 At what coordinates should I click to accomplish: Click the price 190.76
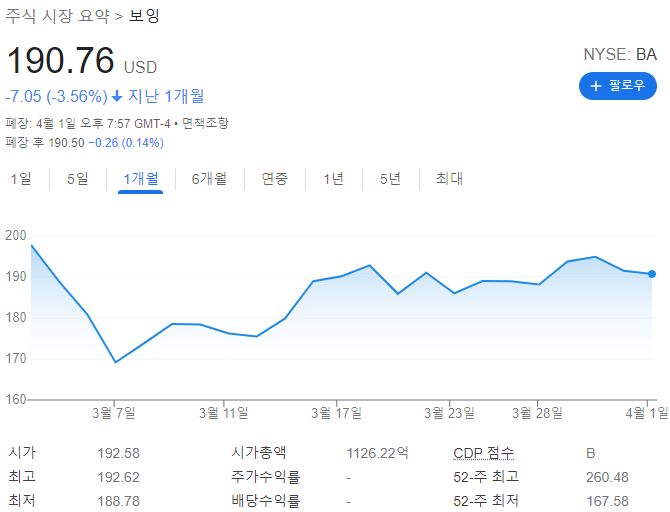[60, 60]
